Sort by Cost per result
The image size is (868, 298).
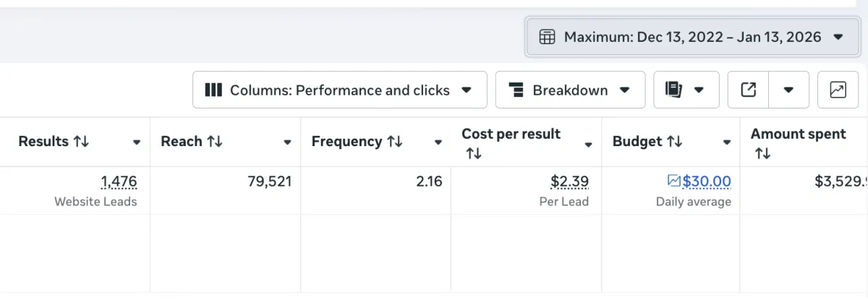[x=473, y=153]
